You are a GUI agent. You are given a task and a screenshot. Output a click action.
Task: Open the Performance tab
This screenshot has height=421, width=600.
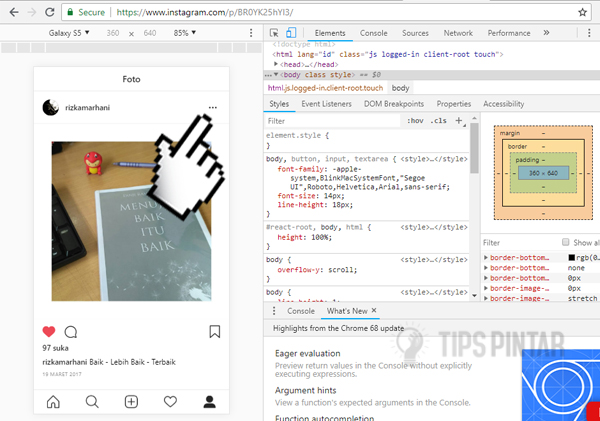[x=509, y=33]
